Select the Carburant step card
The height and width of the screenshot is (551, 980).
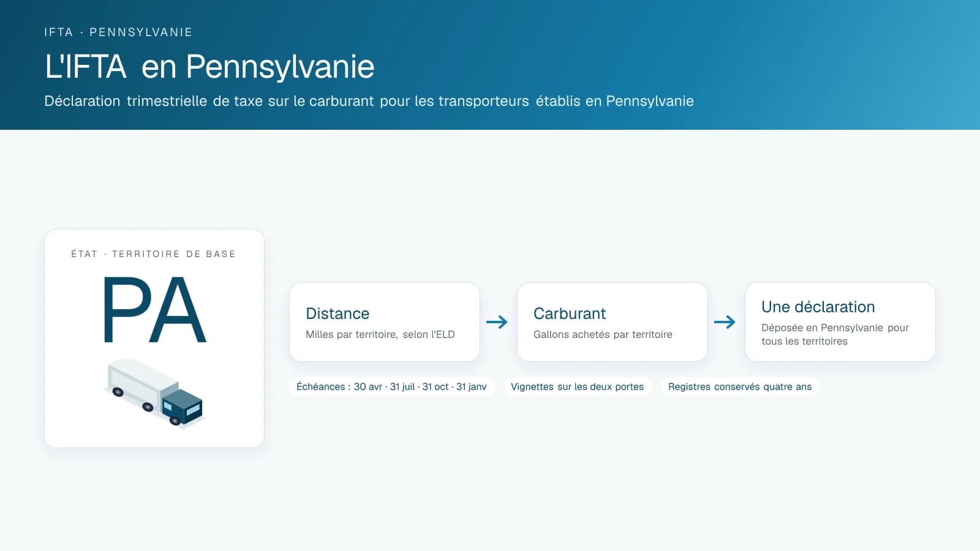point(612,322)
